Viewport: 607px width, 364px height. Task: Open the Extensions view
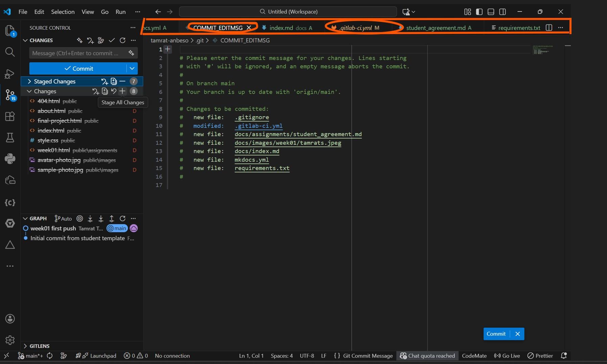[x=10, y=116]
